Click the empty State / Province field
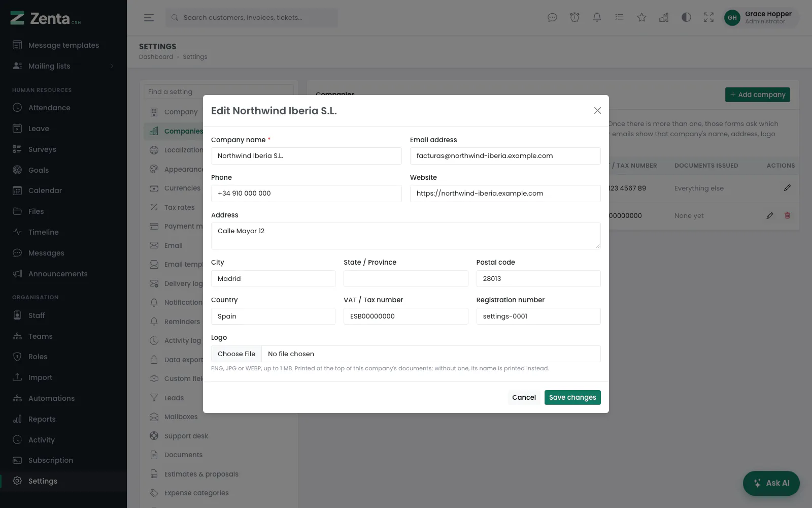The height and width of the screenshot is (508, 812). tap(406, 278)
